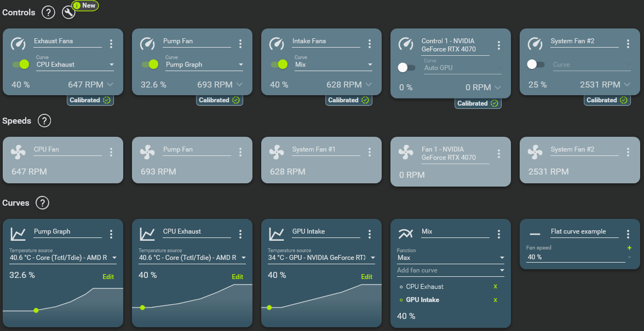The image size is (644, 331).
Task: Expand the 0 RPM chevron on Control 1 NVIDIA
Action: coord(498,88)
